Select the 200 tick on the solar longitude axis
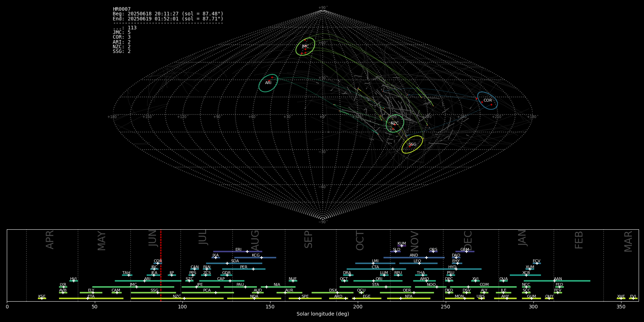 pyautogui.click(x=358, y=307)
